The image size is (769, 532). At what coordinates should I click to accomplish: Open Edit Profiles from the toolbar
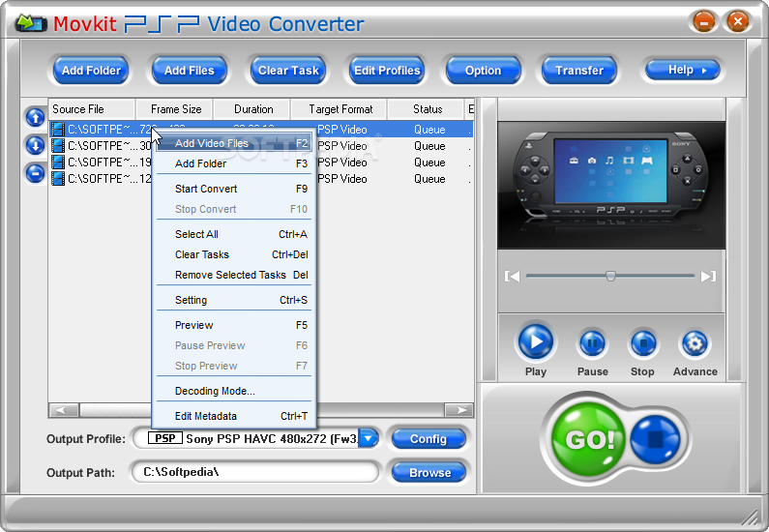pyautogui.click(x=387, y=70)
